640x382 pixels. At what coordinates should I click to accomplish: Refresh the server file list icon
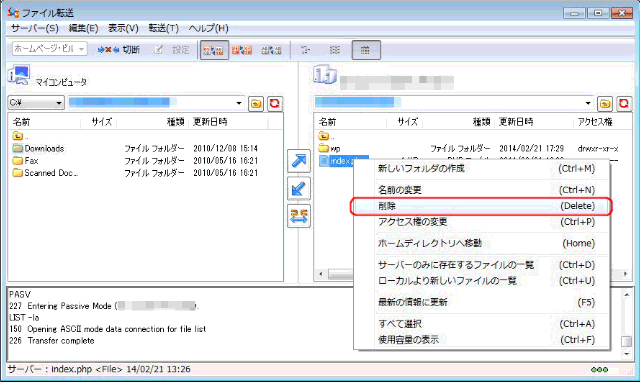pos(624,104)
